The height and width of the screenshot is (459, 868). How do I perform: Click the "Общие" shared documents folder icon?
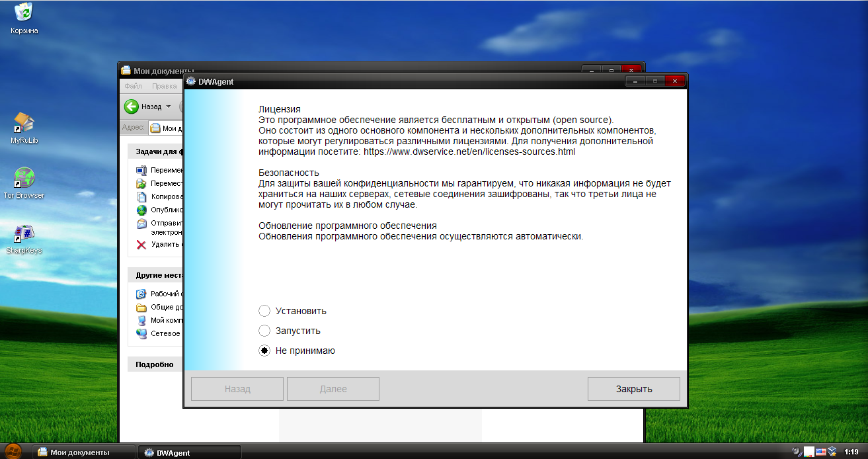[x=141, y=307]
